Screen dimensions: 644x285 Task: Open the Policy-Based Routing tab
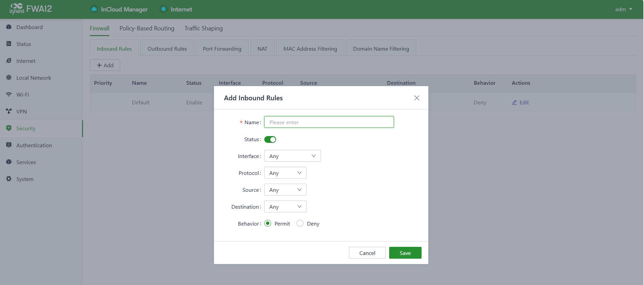pos(147,28)
